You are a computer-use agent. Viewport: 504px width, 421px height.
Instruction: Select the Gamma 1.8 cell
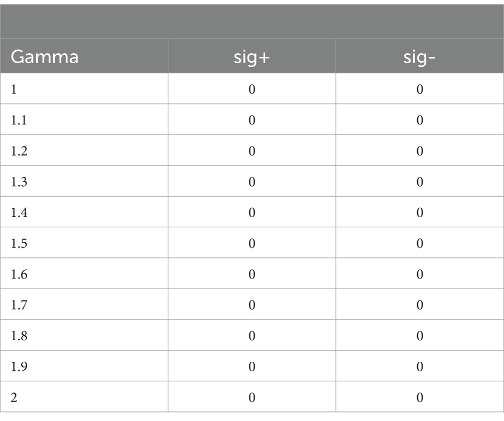click(x=19, y=336)
